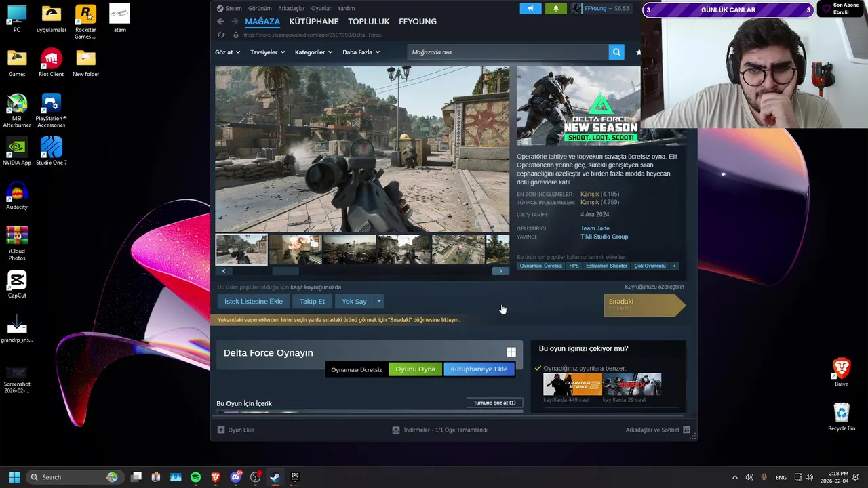868x488 pixels.
Task: Show hidden icons in system tray
Action: pyautogui.click(x=734, y=477)
